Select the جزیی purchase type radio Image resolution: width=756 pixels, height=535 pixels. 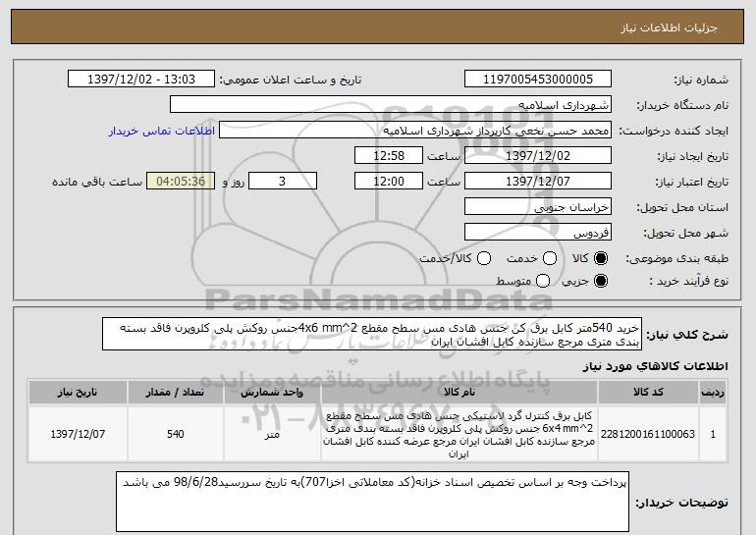tap(601, 281)
